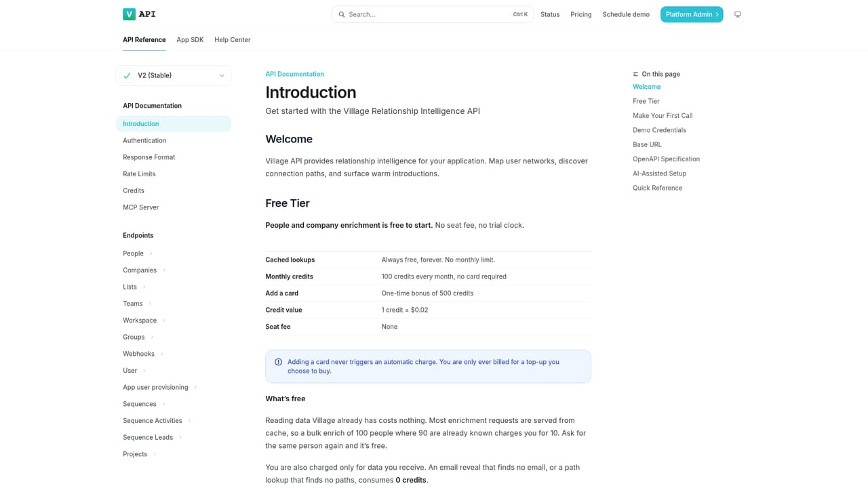Image resolution: width=868 pixels, height=488 pixels.
Task: Toggle the theme via monitor icon
Action: click(x=738, y=14)
